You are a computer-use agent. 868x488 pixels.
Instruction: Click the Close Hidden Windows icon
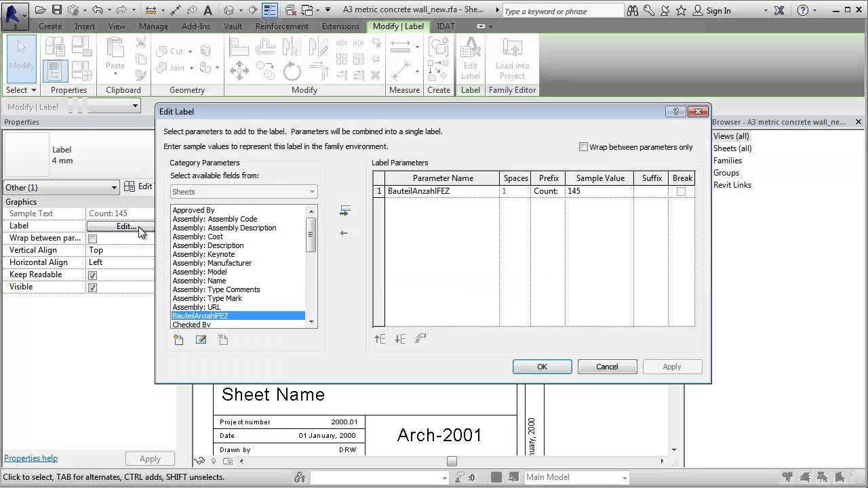[x=290, y=10]
